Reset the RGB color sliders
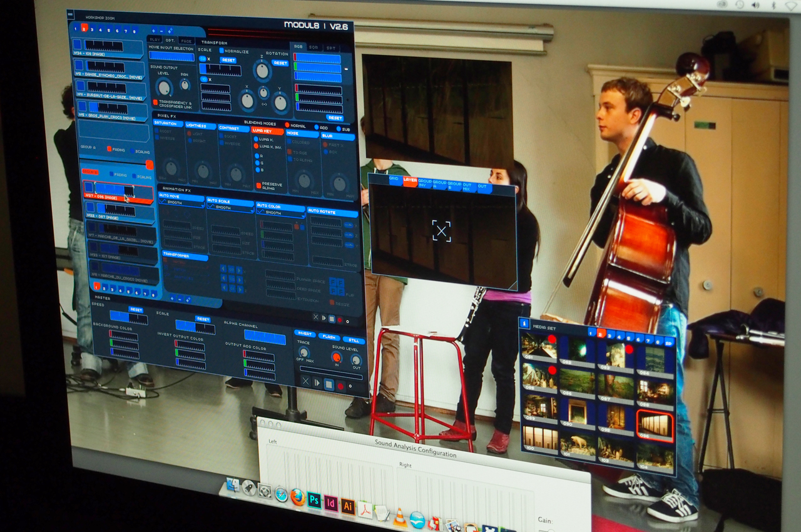Image resolution: width=801 pixels, height=532 pixels. (335, 118)
